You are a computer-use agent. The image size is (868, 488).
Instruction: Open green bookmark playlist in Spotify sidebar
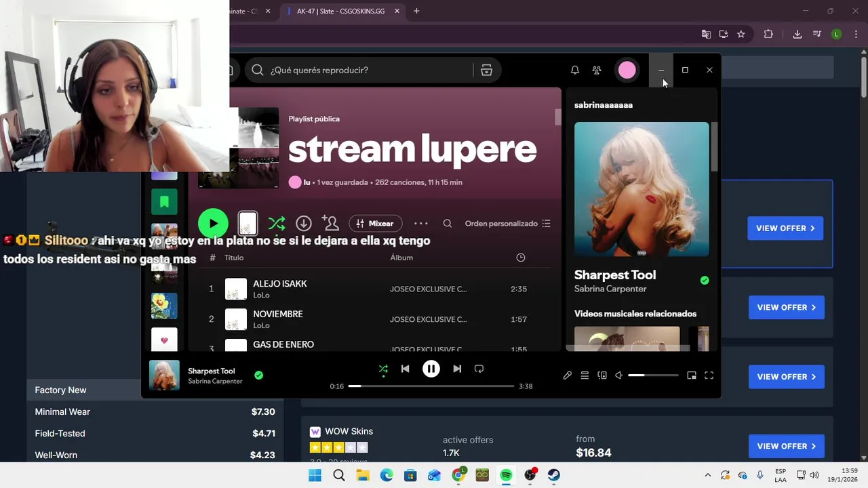pyautogui.click(x=164, y=201)
